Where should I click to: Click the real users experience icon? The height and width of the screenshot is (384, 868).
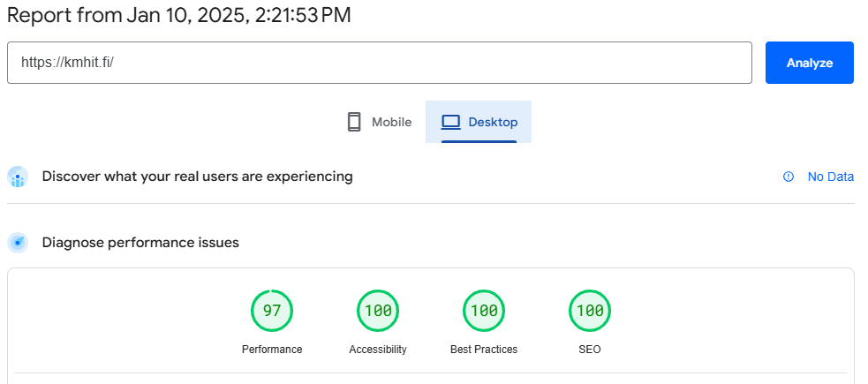(18, 177)
